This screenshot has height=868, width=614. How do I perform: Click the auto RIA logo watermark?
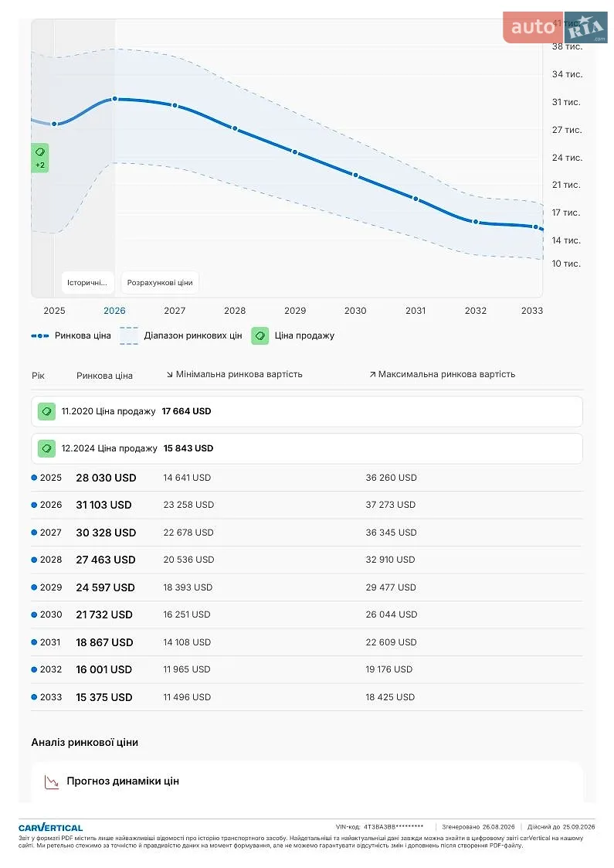555,27
